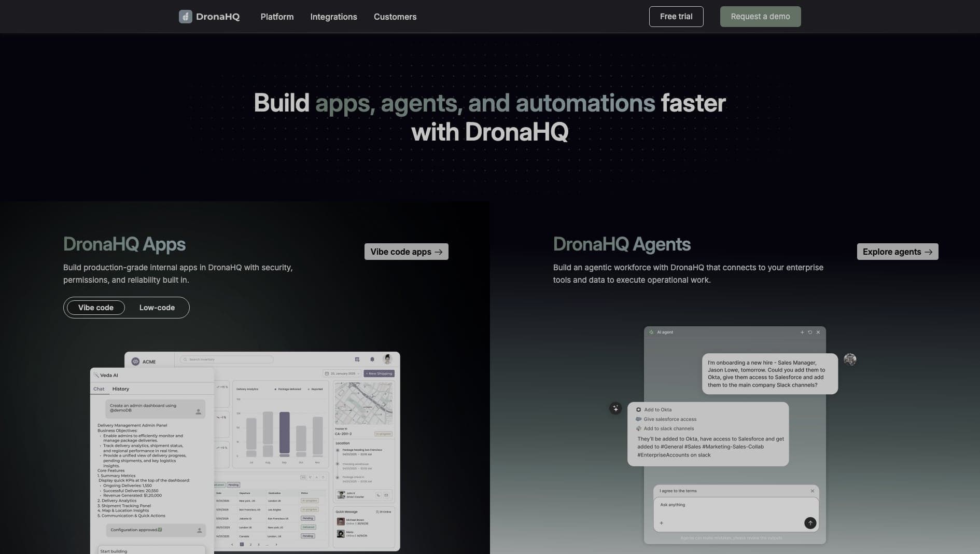The height and width of the screenshot is (554, 980).
Task: Focus the Ask anything input field
Action: [x=736, y=514]
